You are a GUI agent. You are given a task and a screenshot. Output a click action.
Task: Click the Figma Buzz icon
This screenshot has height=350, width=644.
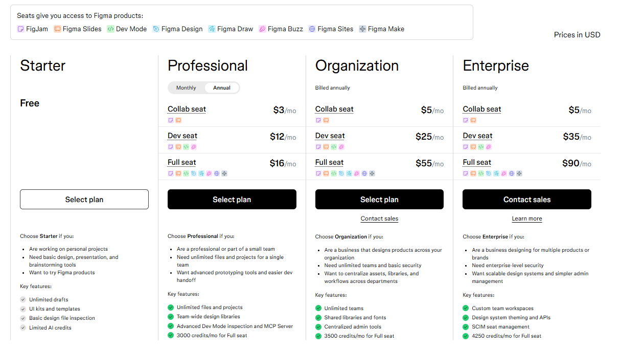[262, 29]
